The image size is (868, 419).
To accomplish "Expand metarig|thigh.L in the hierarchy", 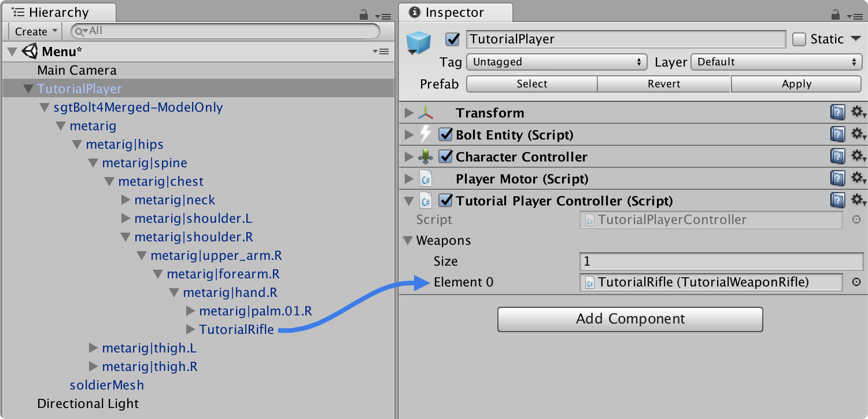I will tap(93, 348).
